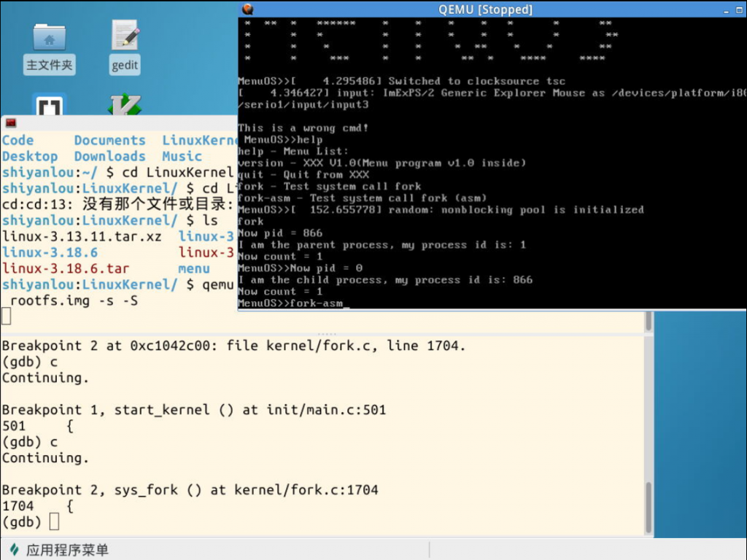Click the upper terminal pane scrollbar
Image resolution: width=747 pixels, height=560 pixels.
(649, 321)
